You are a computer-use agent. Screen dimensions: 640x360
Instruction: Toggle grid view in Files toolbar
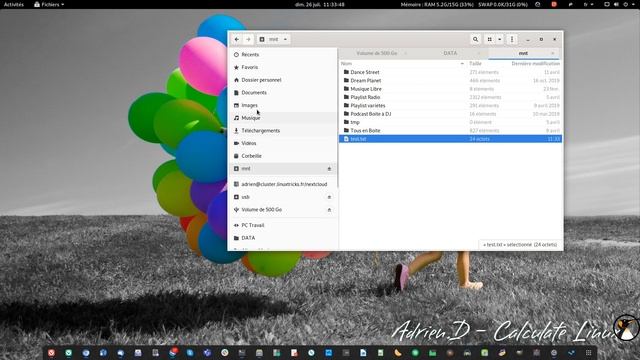pos(489,39)
